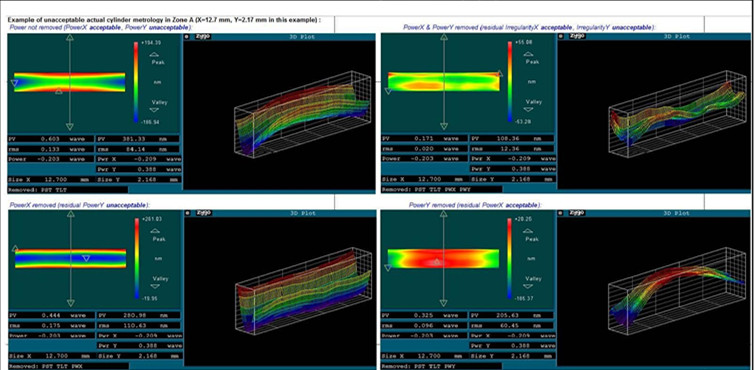The height and width of the screenshot is (370, 755).
Task: Click top slice-line triangle in PowerX removed map
Action: click(70, 214)
